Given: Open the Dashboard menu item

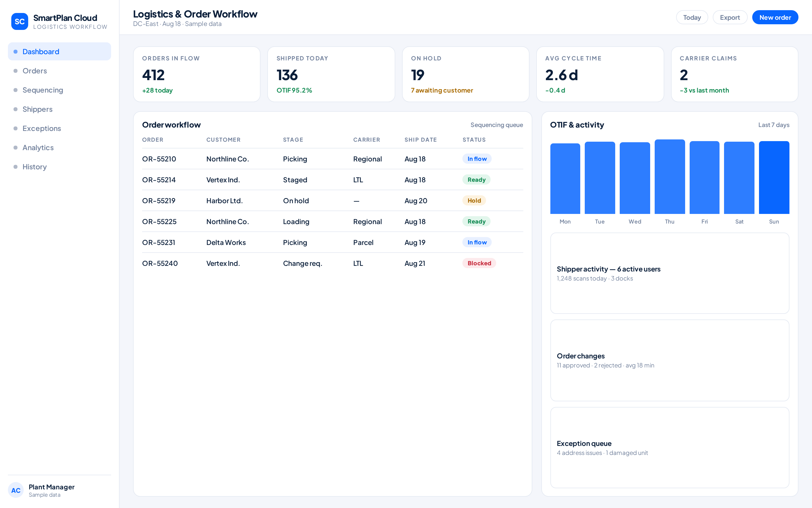Looking at the screenshot, I should [x=59, y=51].
